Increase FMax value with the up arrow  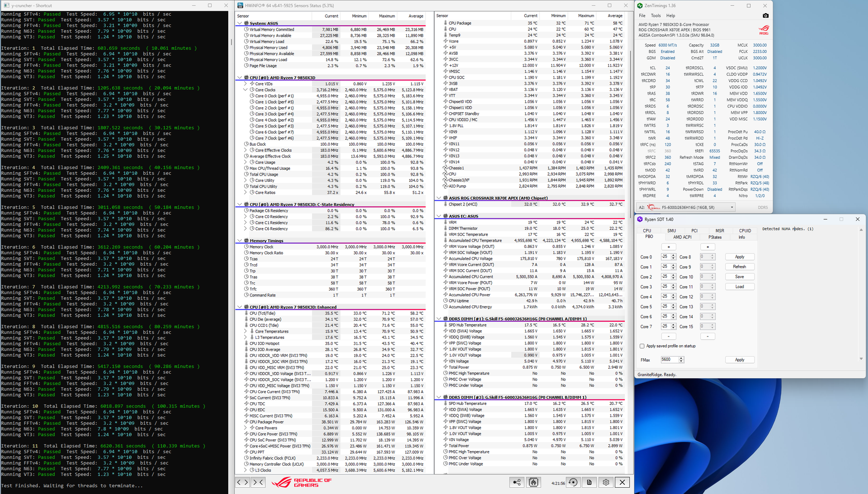click(681, 358)
